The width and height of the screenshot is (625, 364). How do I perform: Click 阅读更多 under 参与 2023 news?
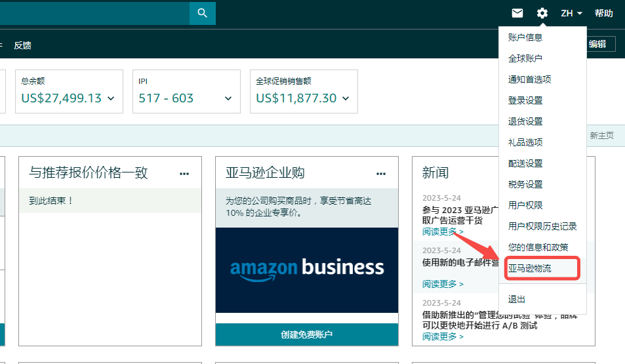[443, 232]
